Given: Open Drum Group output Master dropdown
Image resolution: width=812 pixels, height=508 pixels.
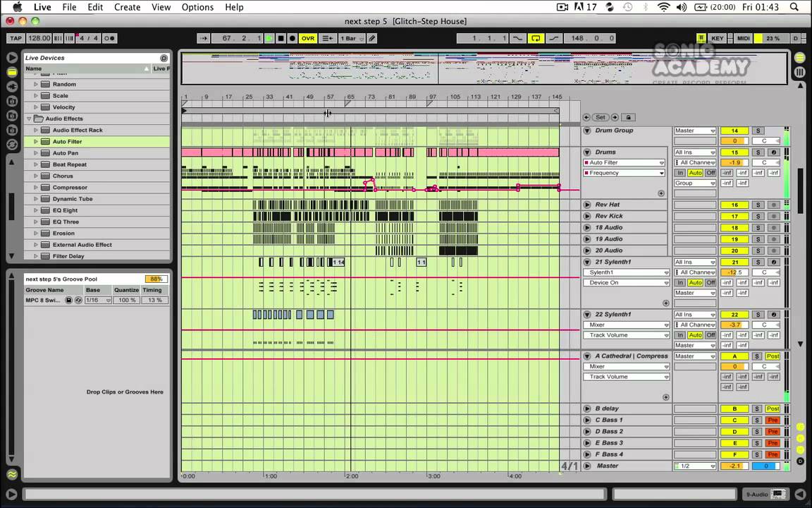Looking at the screenshot, I should (x=695, y=131).
